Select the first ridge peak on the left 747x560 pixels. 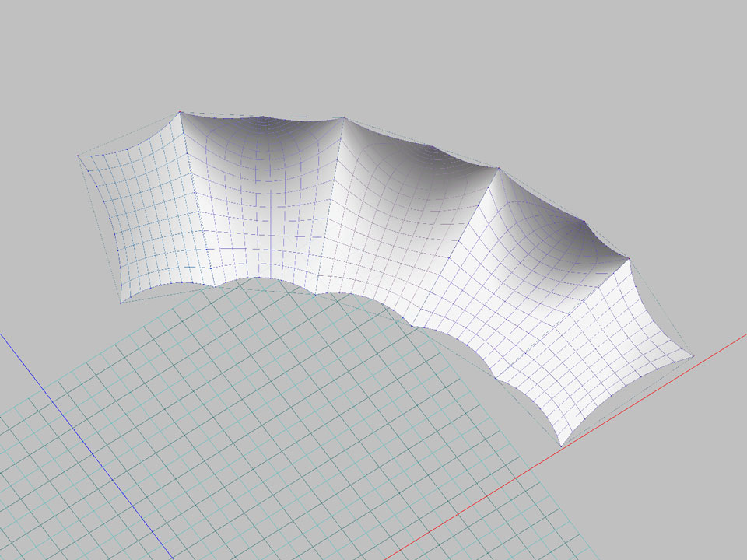[180, 112]
